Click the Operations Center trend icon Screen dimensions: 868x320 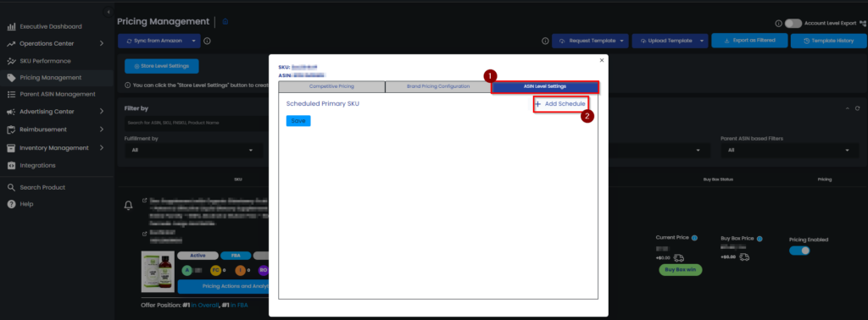[11, 44]
